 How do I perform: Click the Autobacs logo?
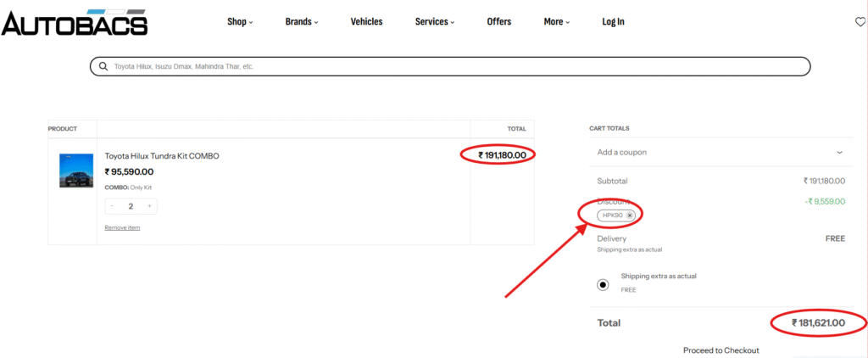click(75, 22)
